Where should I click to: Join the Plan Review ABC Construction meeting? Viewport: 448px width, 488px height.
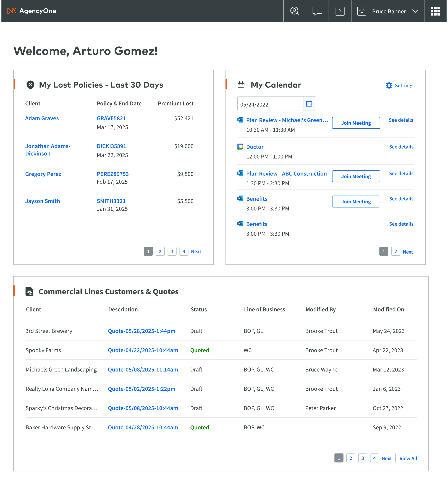pos(356,176)
